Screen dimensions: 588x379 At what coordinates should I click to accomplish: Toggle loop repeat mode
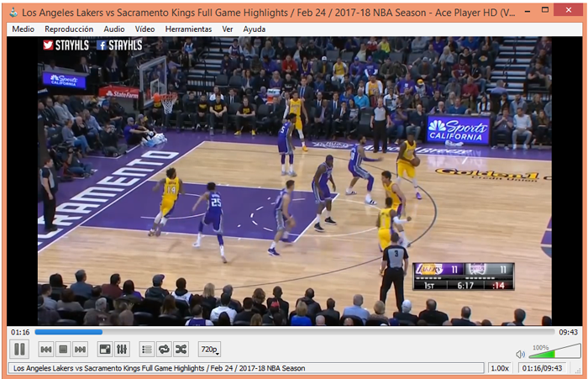coord(164,350)
